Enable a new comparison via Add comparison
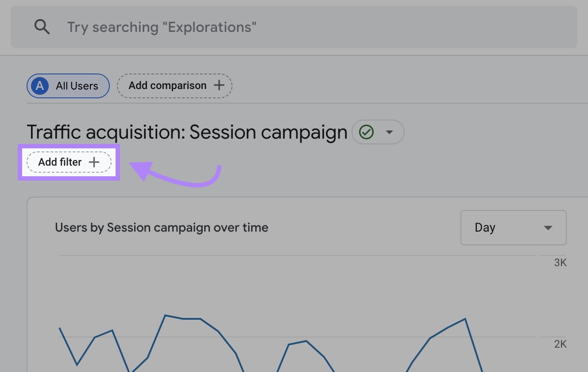The height and width of the screenshot is (372, 588). click(x=174, y=85)
